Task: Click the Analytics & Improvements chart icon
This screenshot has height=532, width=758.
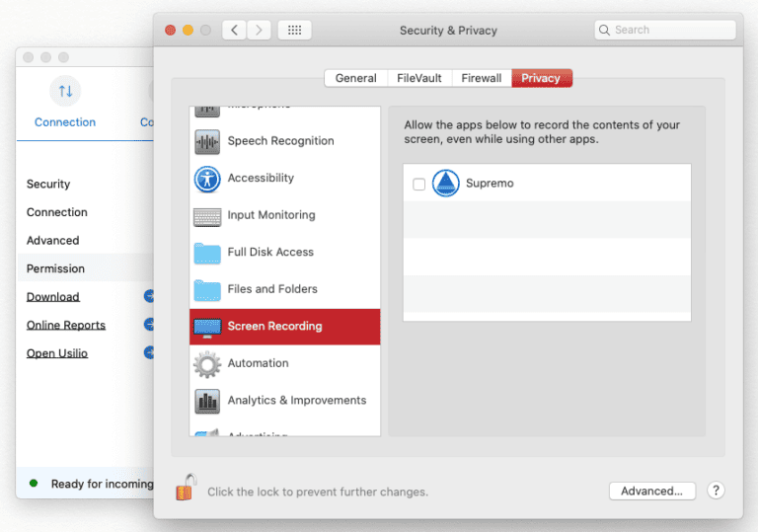Action: pos(207,402)
